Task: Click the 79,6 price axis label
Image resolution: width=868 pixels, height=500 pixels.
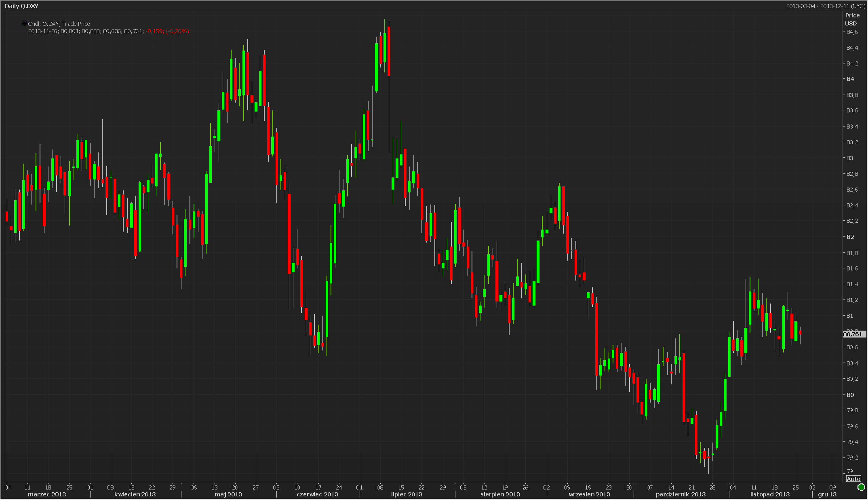Action: click(852, 426)
